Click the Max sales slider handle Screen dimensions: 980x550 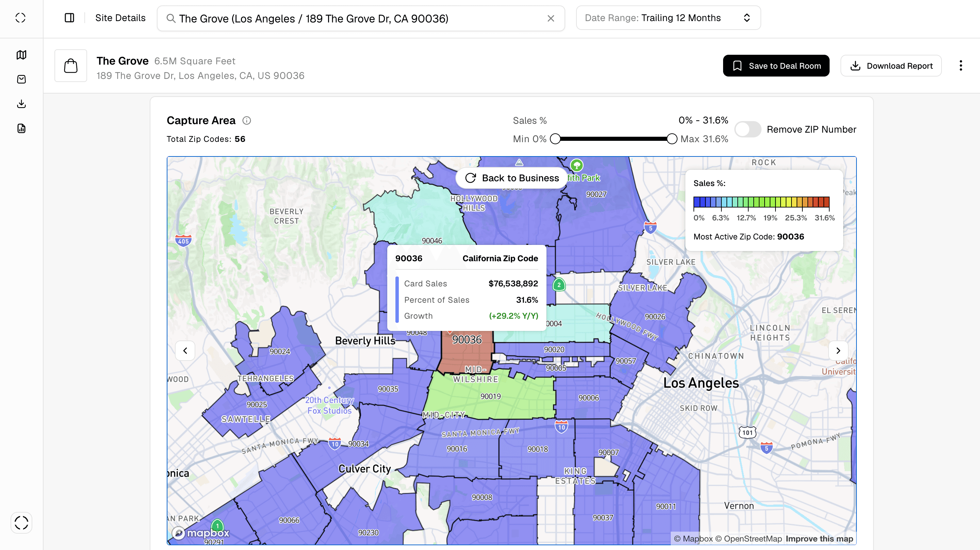pyautogui.click(x=672, y=139)
